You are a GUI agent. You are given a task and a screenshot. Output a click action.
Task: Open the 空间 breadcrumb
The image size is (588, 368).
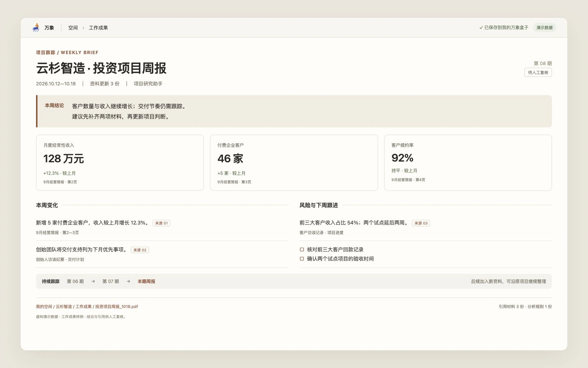pos(73,28)
